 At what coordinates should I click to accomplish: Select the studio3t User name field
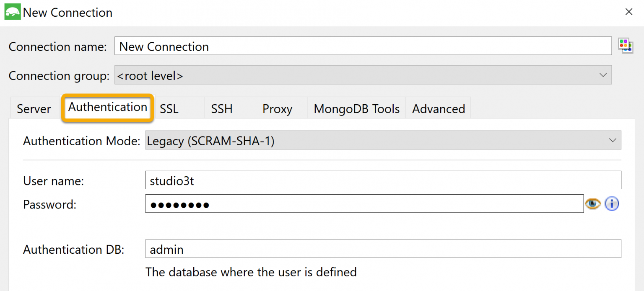(x=293, y=180)
